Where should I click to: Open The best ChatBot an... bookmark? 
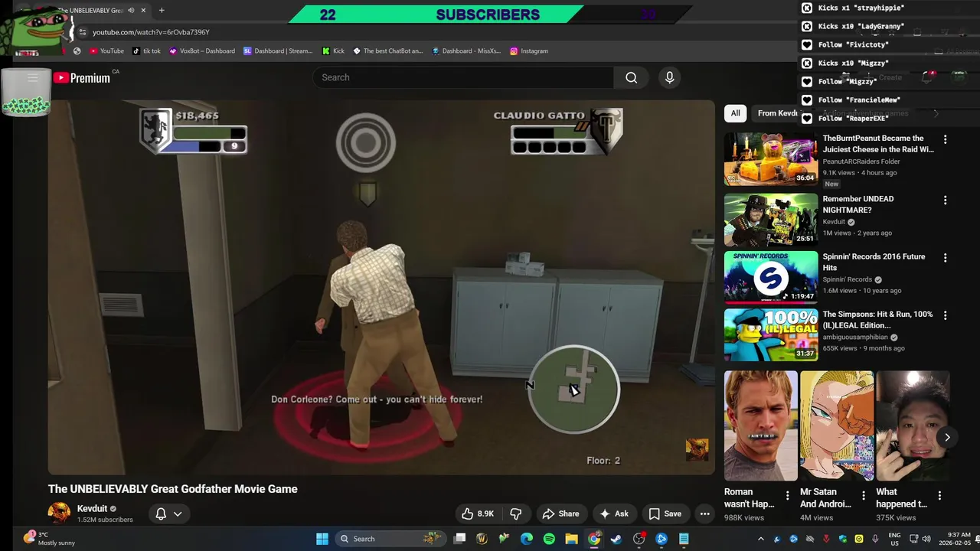click(387, 51)
